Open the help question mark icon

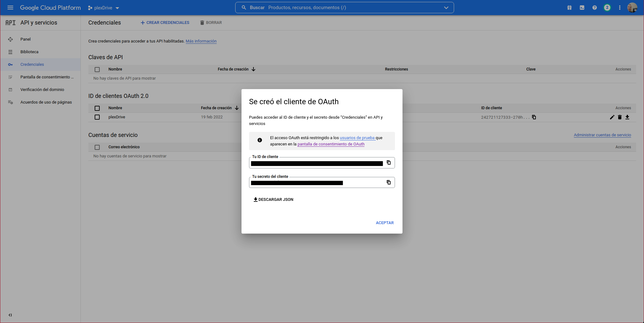(594, 8)
